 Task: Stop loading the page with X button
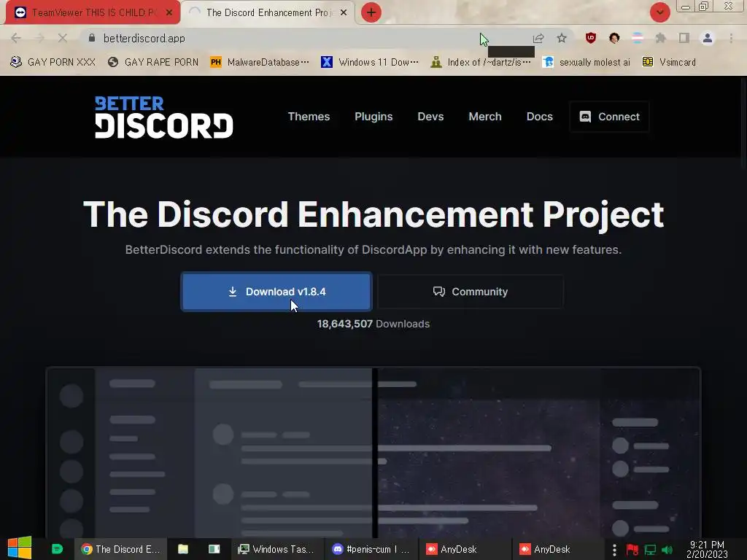(63, 38)
